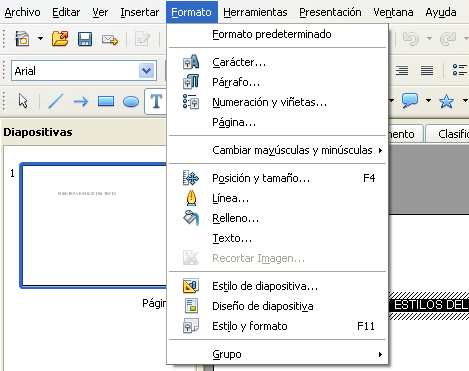Viewport: 469px width, 371px height.
Task: Select the Line with arrow tool
Action: point(81,101)
